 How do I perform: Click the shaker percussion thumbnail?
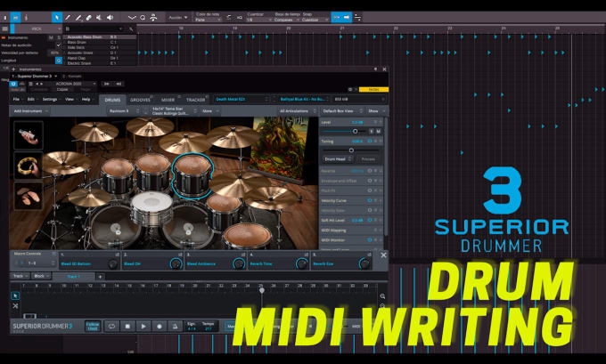29,135
